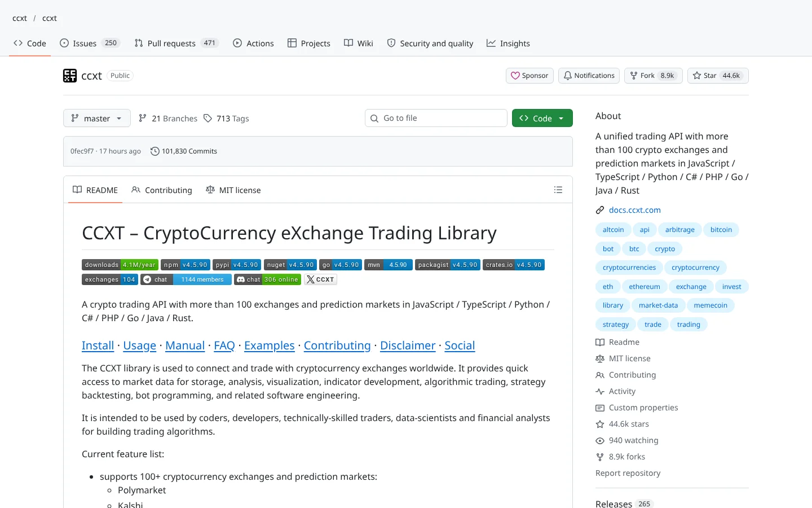Click the ccxt repository logo icon
The image size is (812, 508).
tap(70, 76)
